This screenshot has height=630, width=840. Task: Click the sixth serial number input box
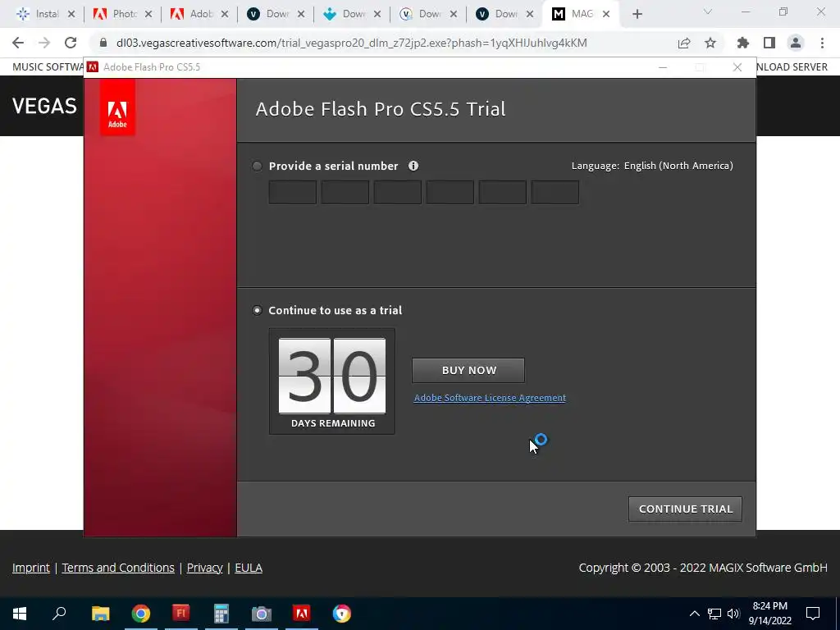[x=555, y=192]
